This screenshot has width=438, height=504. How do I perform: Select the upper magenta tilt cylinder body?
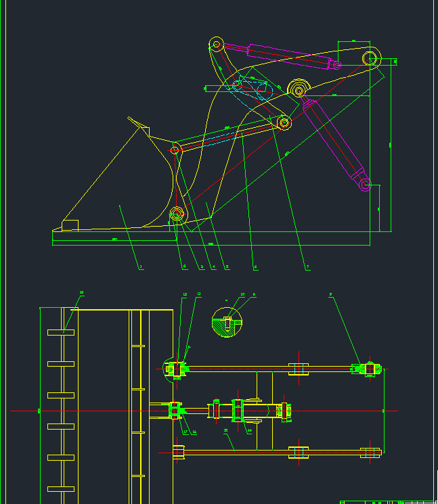[x=289, y=57]
